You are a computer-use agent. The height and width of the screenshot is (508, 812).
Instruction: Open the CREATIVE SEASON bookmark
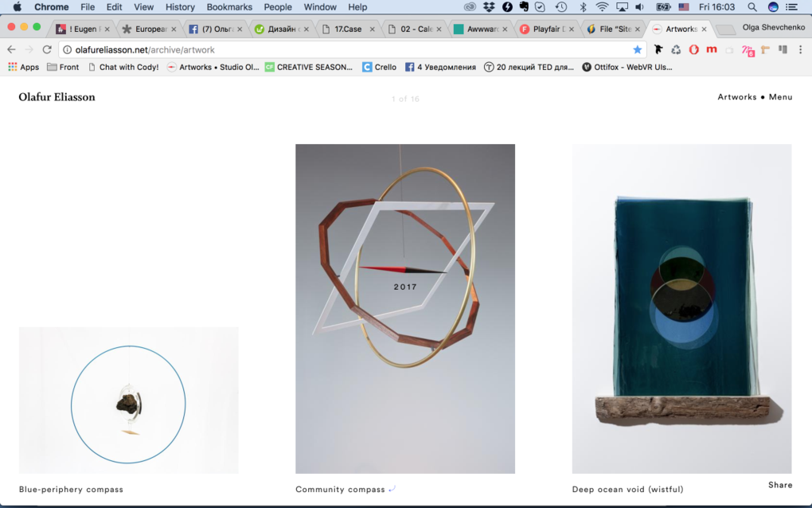coord(309,68)
